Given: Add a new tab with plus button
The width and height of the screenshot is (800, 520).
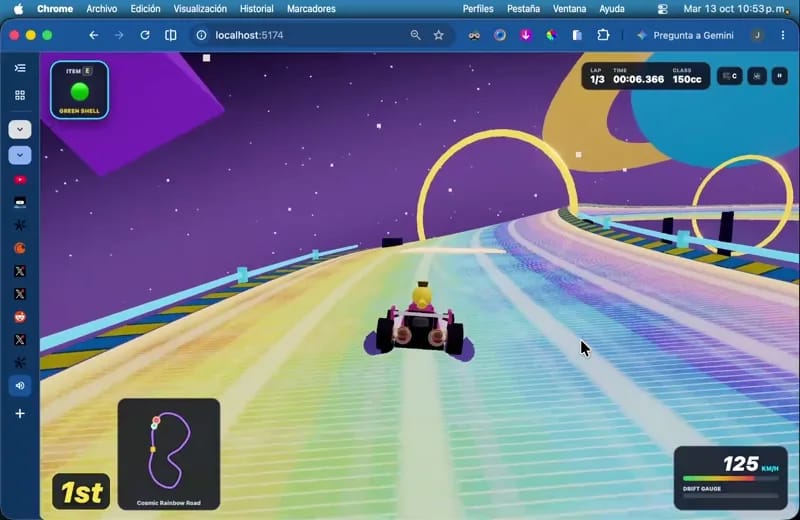Looking at the screenshot, I should tap(20, 413).
